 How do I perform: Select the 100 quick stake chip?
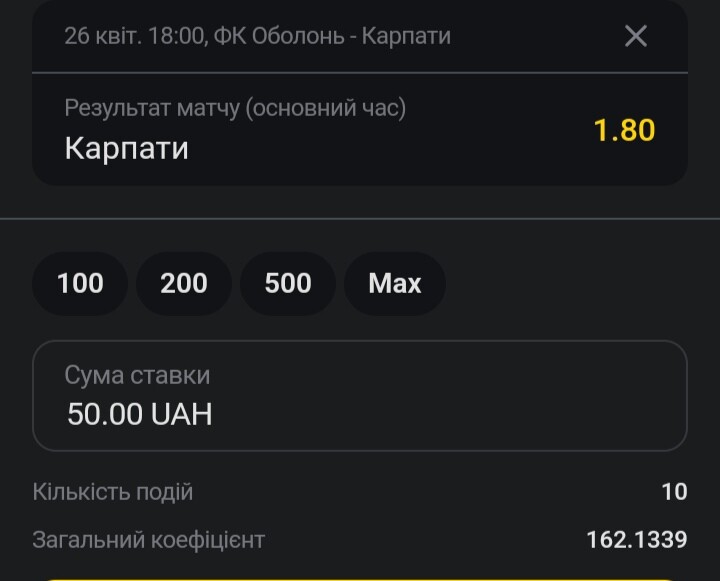(80, 283)
